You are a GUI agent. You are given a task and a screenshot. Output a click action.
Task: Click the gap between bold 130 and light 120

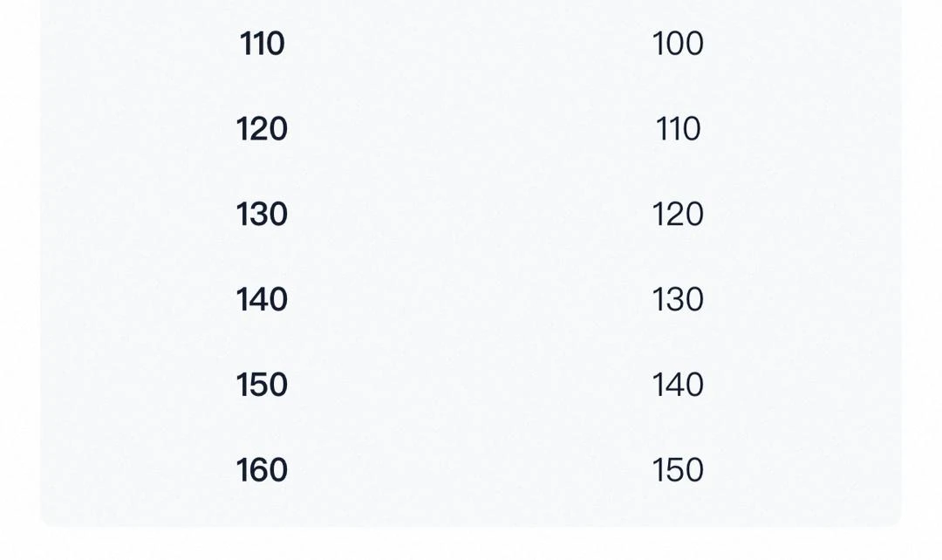click(x=470, y=215)
